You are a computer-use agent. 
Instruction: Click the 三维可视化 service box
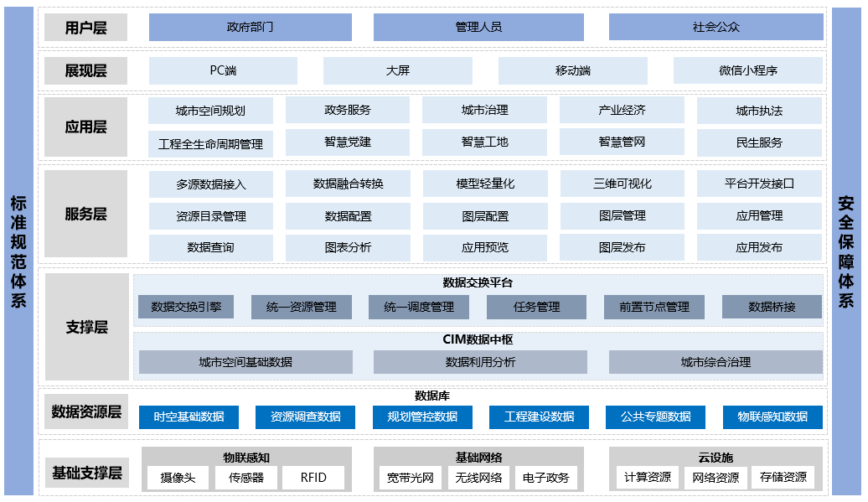622,184
